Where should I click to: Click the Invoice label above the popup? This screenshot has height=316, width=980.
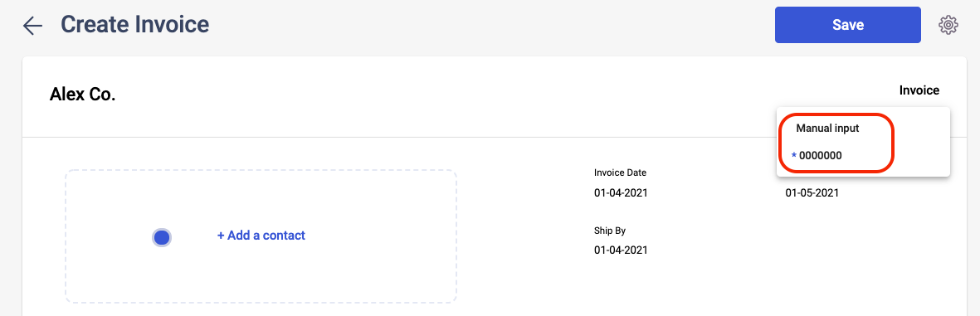click(919, 90)
